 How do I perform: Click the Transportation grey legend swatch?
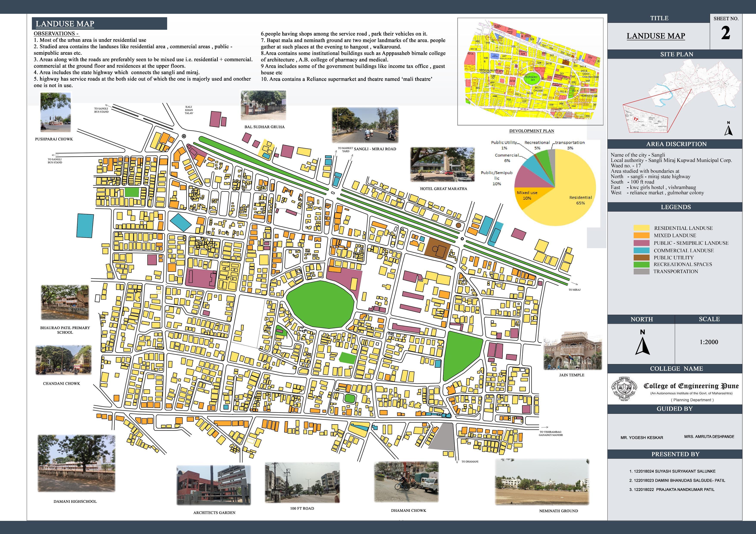click(x=641, y=272)
